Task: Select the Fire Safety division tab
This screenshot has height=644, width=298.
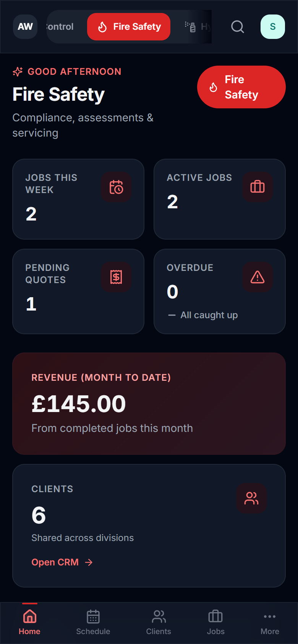Action: click(x=129, y=27)
